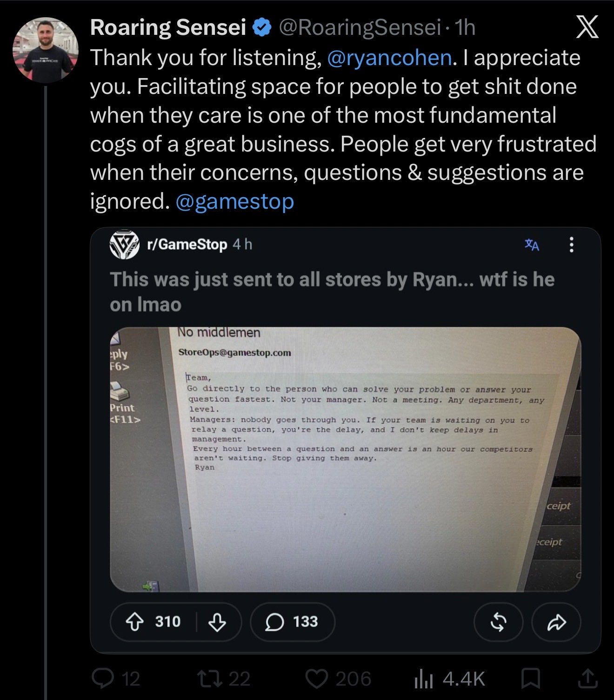Click the tweet share upload icon
This screenshot has width=614, height=700.
pyautogui.click(x=587, y=678)
